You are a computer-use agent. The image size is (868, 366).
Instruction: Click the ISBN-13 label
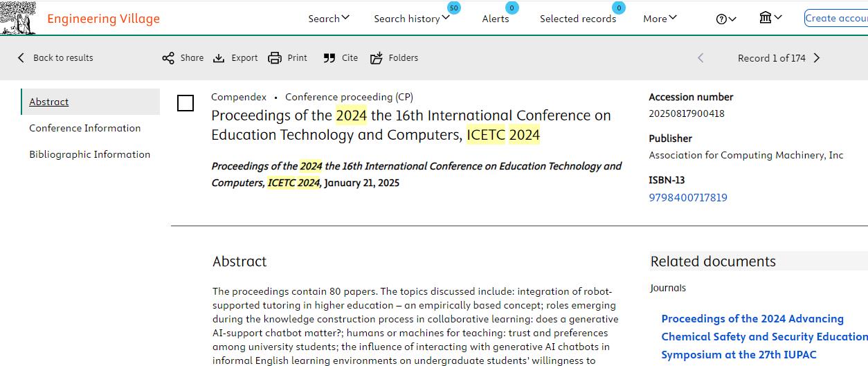pyautogui.click(x=667, y=180)
